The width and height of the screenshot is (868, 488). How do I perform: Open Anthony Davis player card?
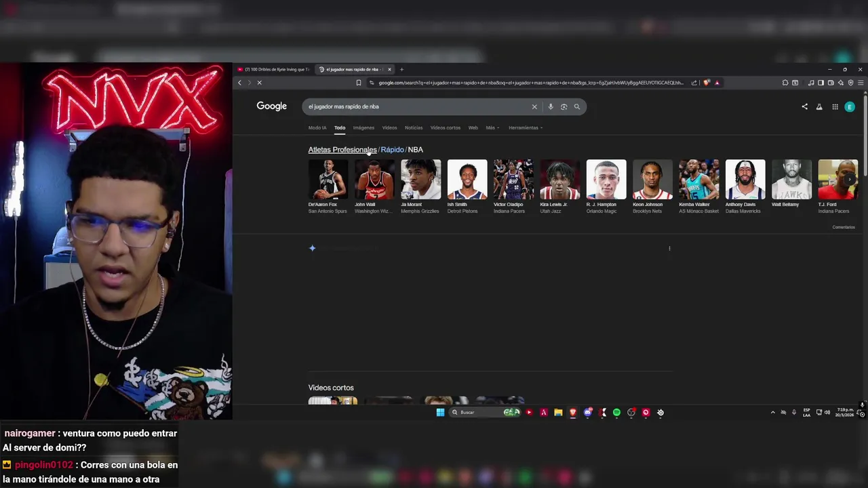745,187
